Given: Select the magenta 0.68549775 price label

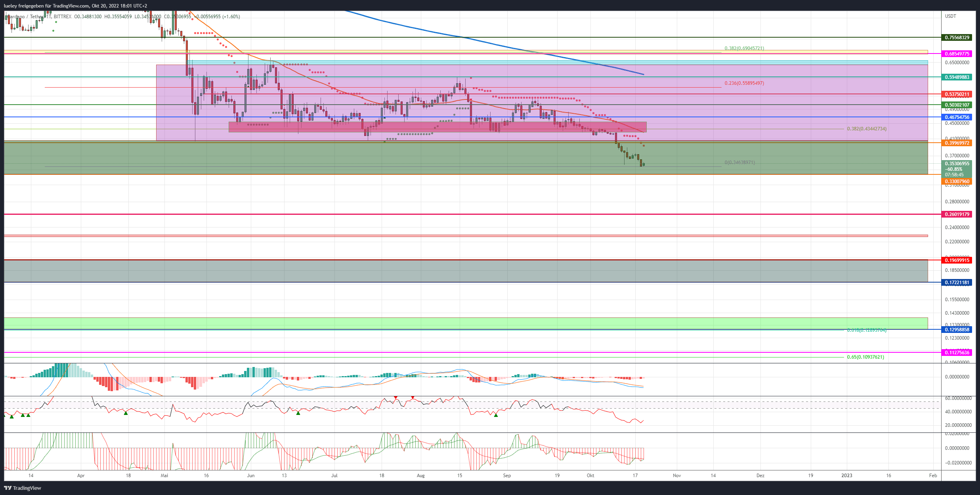Looking at the screenshot, I should click(957, 54).
